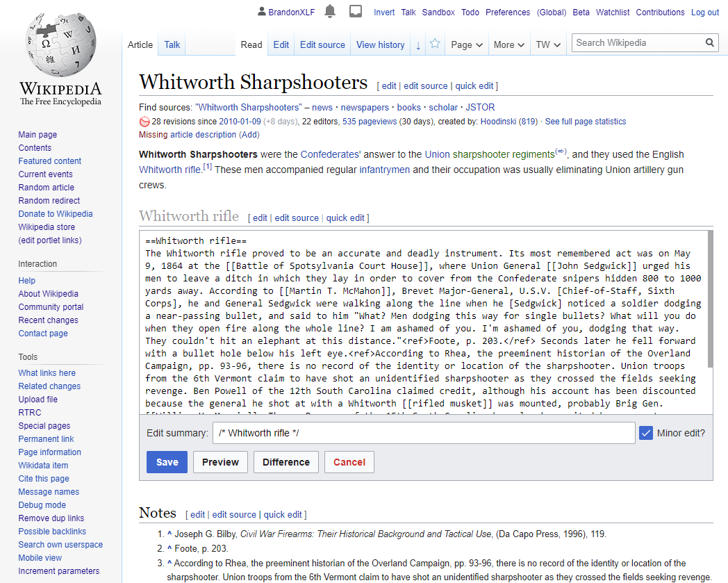728x583 pixels.
Task: Open the notifications bell icon
Action: (330, 11)
